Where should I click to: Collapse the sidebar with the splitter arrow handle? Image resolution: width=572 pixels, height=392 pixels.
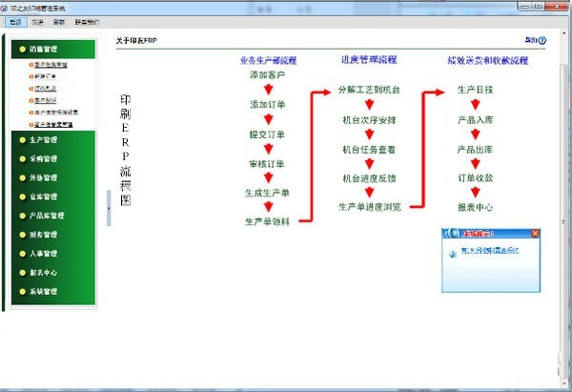point(109,208)
